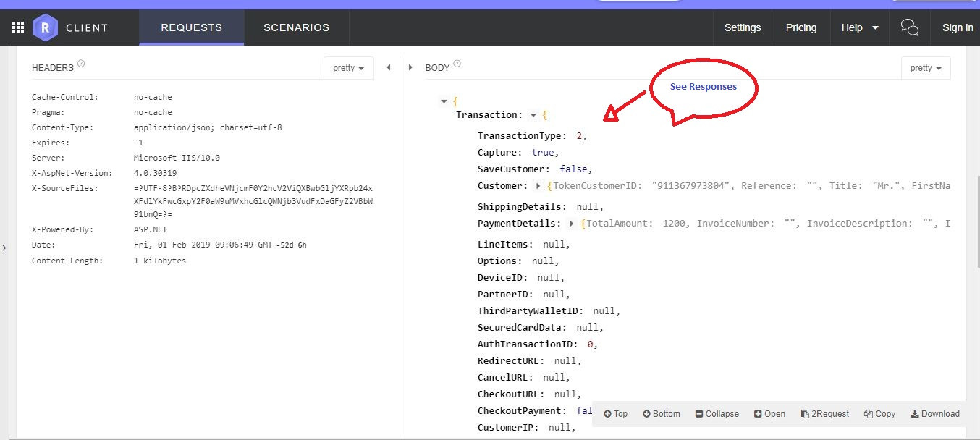
Task: Click the feedback chat icon near Sign in
Action: point(909,27)
